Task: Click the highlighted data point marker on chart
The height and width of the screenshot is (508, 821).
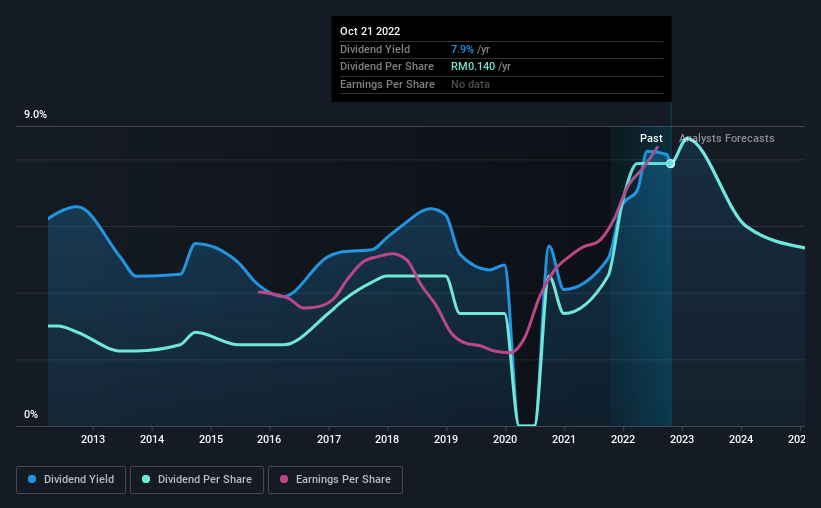Action: click(670, 163)
